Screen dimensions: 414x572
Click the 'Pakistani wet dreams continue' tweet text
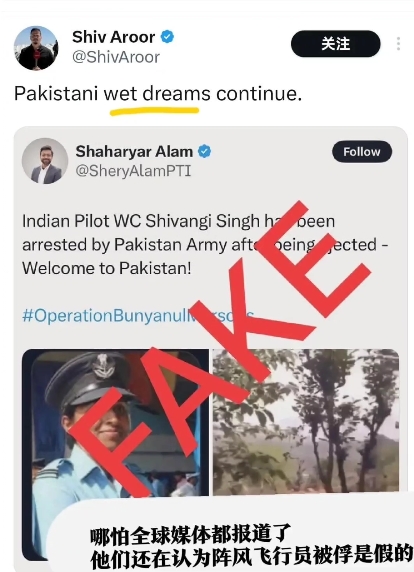pyautogui.click(x=158, y=94)
